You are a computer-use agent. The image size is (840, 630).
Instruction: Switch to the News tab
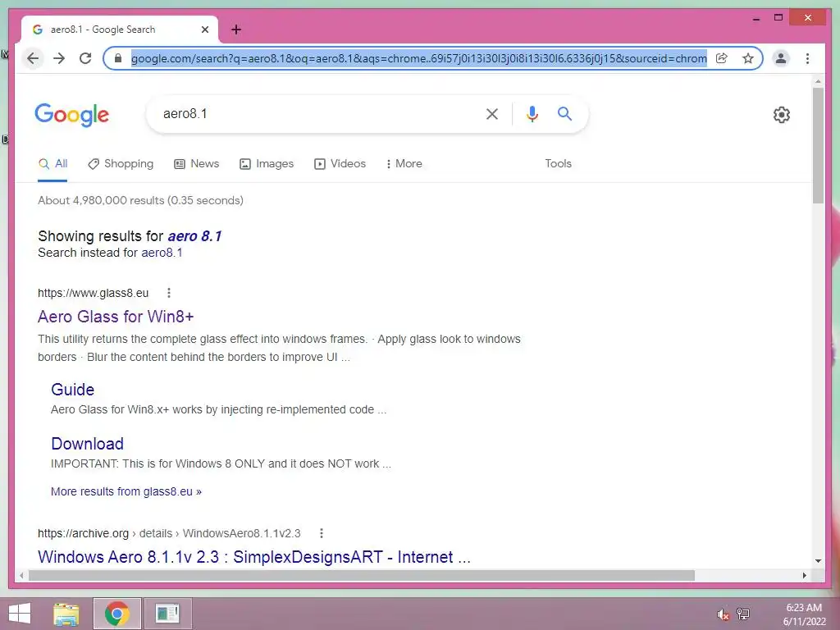pyautogui.click(x=197, y=164)
